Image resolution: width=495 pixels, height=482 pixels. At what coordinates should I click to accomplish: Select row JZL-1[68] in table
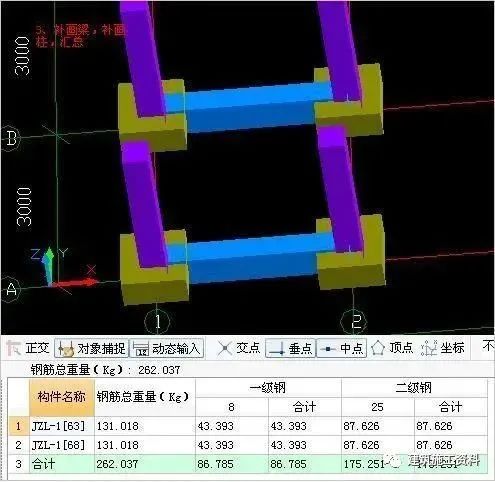pyautogui.click(x=247, y=445)
